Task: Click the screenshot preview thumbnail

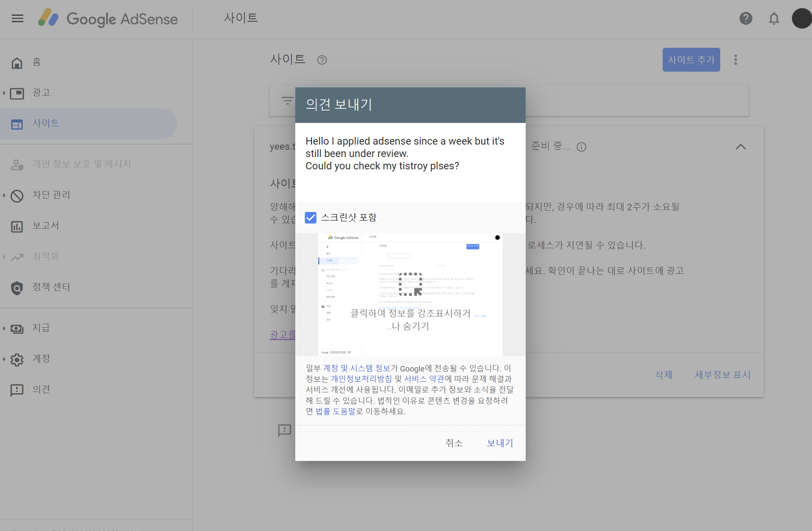Action: coord(410,294)
